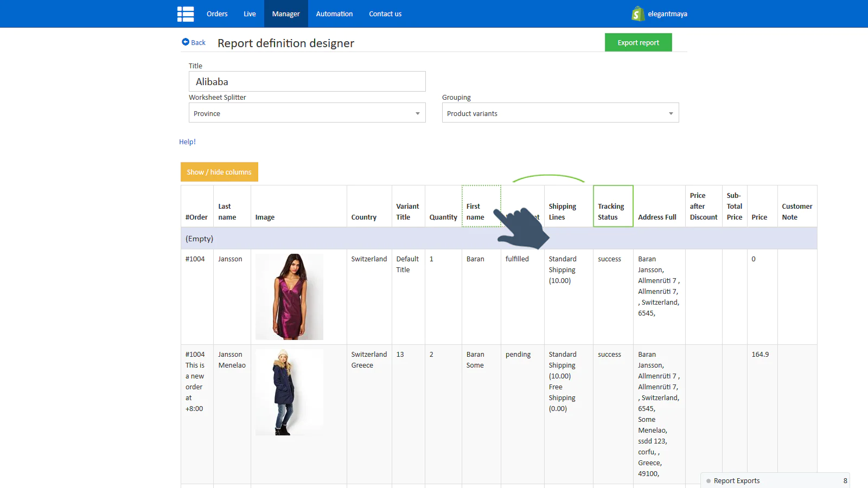Click the Back arrow icon
Screen dimensions: 868x488
186,42
